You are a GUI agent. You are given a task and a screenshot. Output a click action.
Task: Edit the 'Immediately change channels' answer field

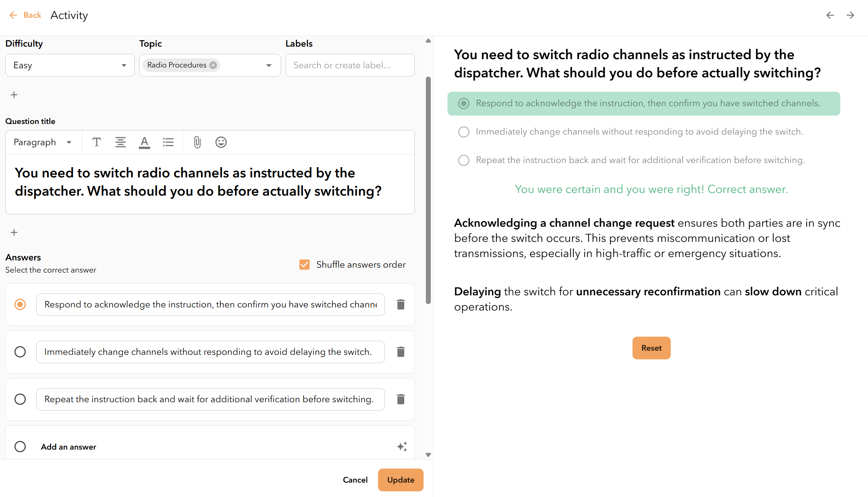(x=210, y=352)
